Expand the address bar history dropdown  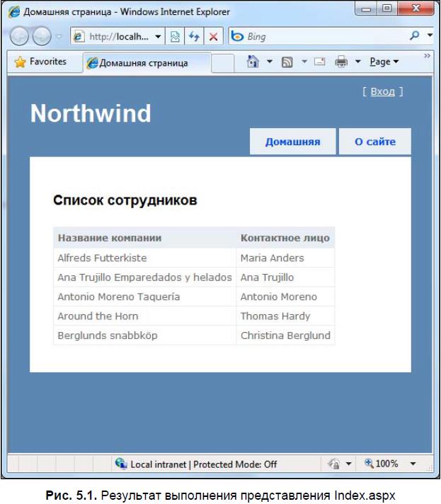(158, 37)
